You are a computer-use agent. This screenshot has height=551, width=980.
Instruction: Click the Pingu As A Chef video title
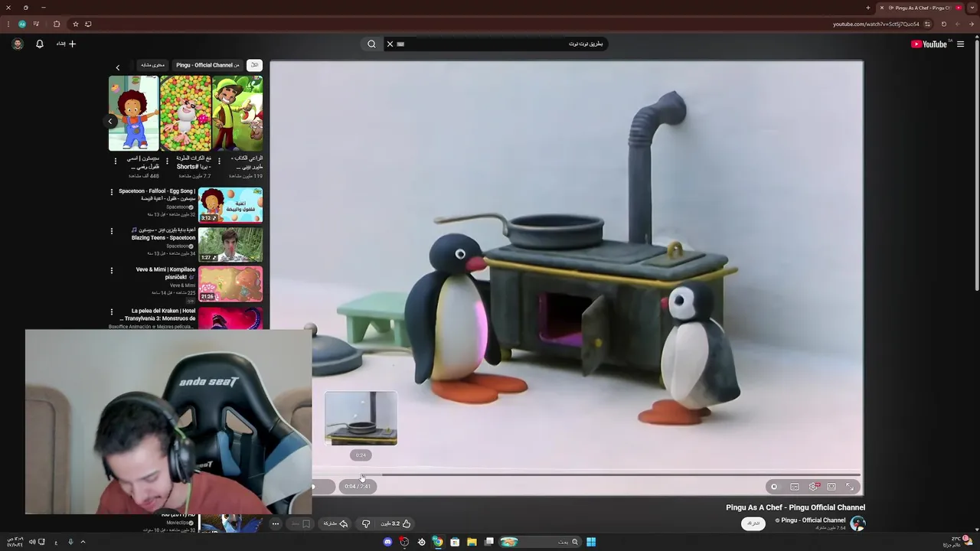pos(795,507)
